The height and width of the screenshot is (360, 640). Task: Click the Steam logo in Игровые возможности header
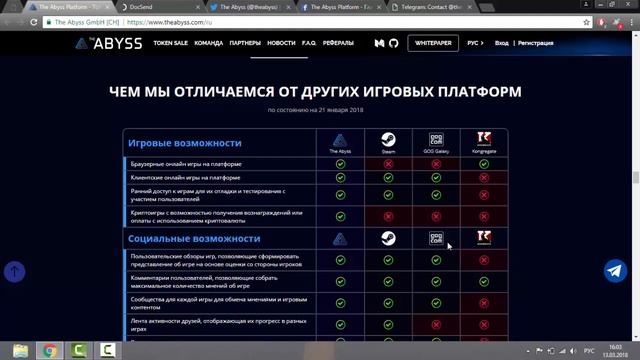click(388, 140)
